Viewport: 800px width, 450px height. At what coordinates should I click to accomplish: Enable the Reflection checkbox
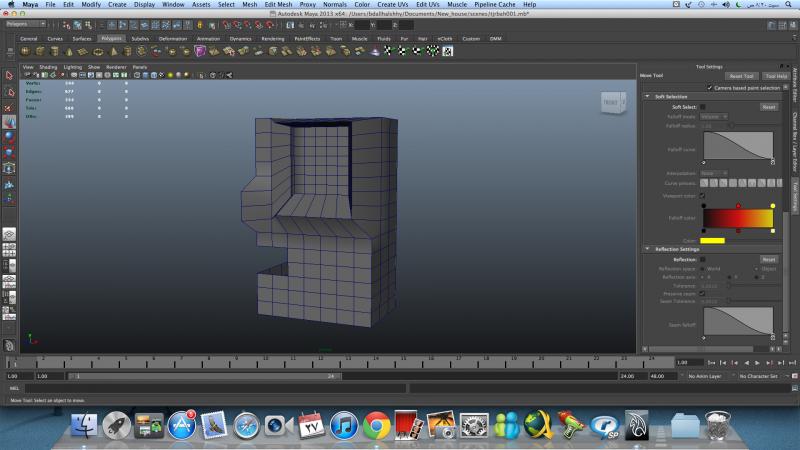point(702,258)
